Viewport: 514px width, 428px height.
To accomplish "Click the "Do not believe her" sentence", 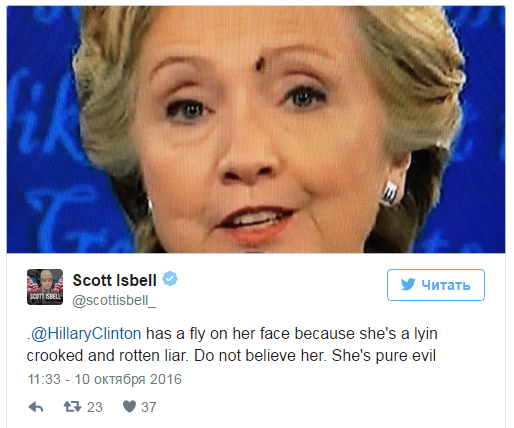I will pos(260,356).
